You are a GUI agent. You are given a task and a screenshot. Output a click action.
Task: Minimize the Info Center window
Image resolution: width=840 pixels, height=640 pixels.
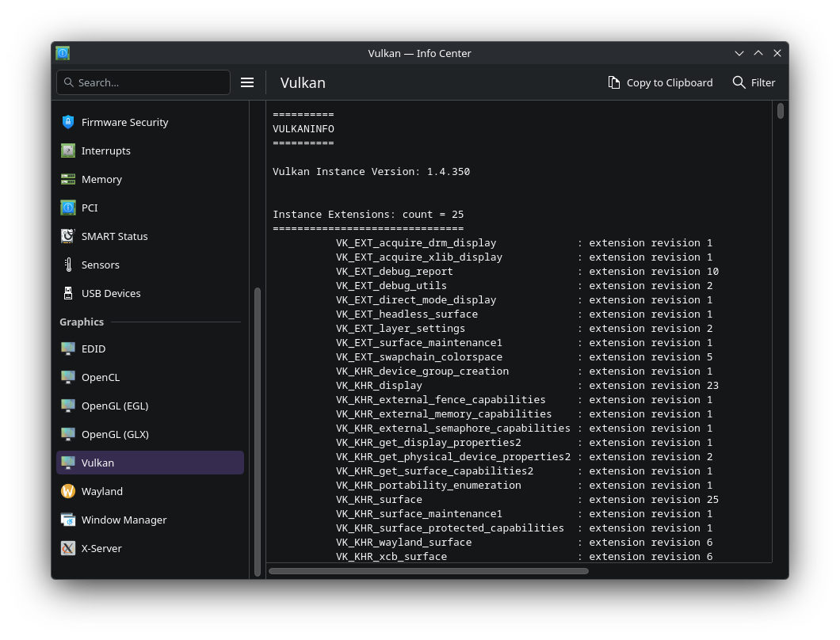[739, 53]
